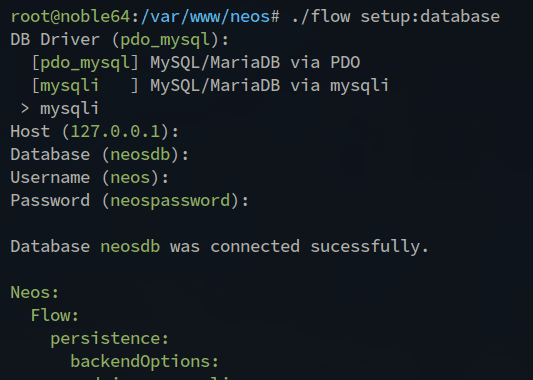Select the [pdo_mysql] driver option
The height and width of the screenshot is (380, 533).
point(85,63)
